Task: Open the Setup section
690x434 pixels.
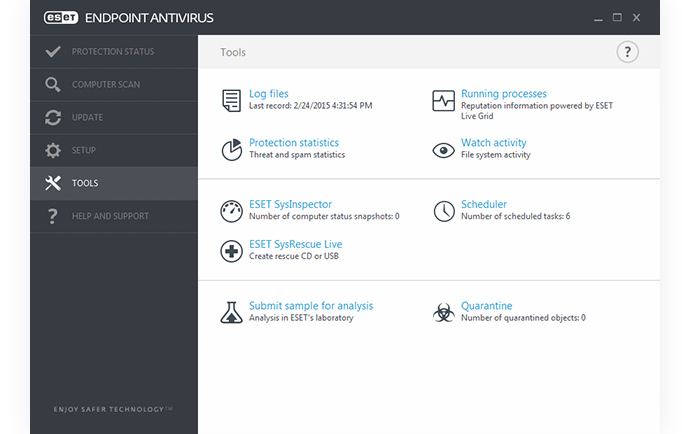Action: click(x=114, y=151)
